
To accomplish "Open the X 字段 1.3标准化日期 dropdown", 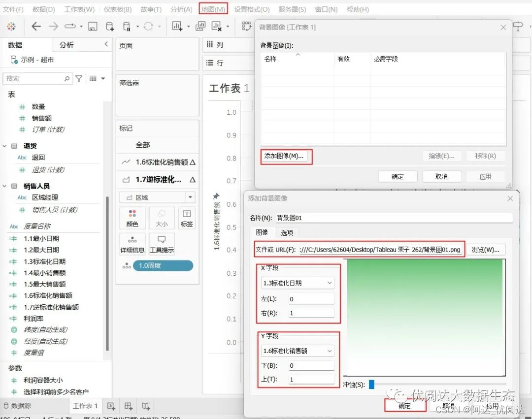I will pos(330,283).
